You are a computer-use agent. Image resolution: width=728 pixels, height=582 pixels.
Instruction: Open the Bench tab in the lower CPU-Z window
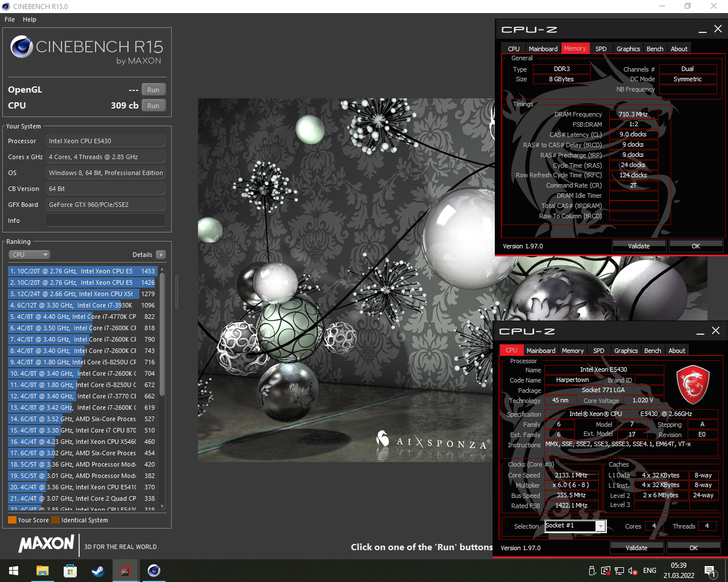pos(653,351)
